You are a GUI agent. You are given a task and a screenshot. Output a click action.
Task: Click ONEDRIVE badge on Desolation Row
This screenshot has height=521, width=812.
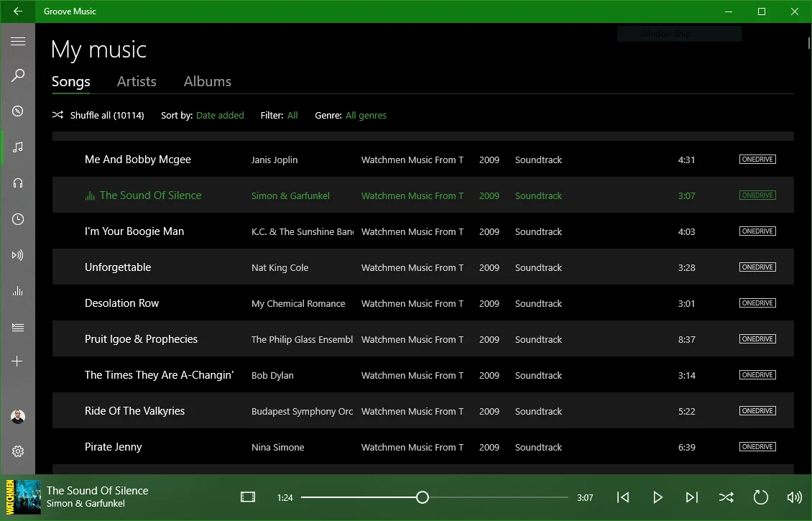757,303
